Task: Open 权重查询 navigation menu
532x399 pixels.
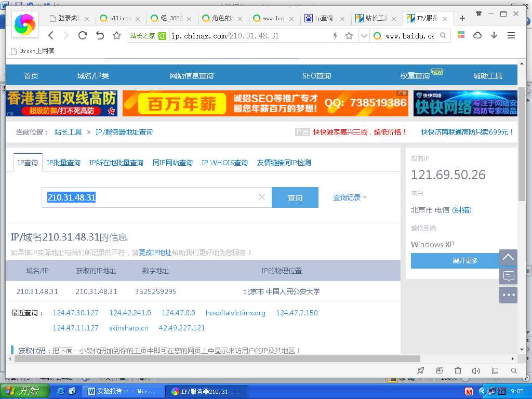Action: pyautogui.click(x=415, y=76)
